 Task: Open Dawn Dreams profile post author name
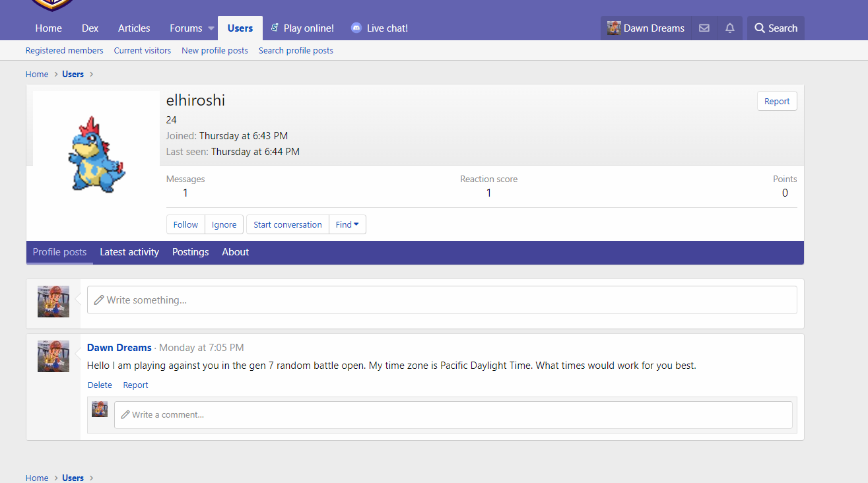pos(119,348)
